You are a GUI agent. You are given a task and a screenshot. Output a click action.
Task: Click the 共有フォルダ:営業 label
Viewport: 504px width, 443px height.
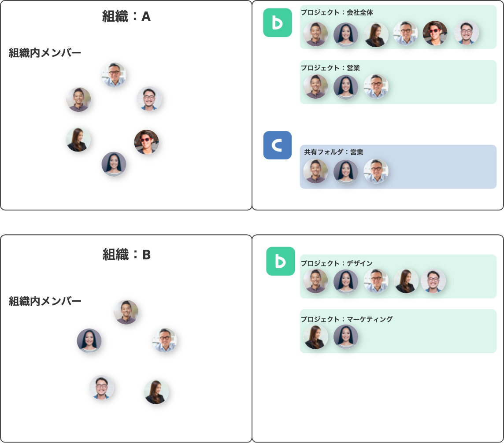[x=334, y=152]
